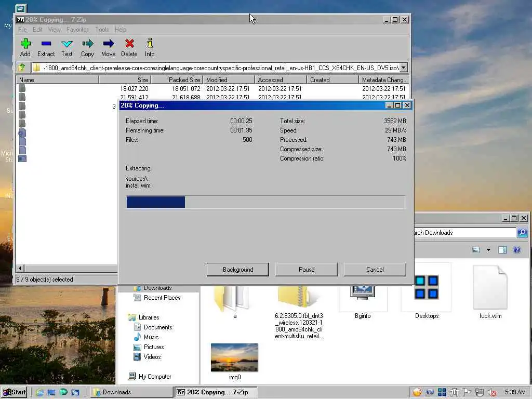Click the Delete toolbar icon
Viewport: 532px width, 399px height.
[x=129, y=47]
